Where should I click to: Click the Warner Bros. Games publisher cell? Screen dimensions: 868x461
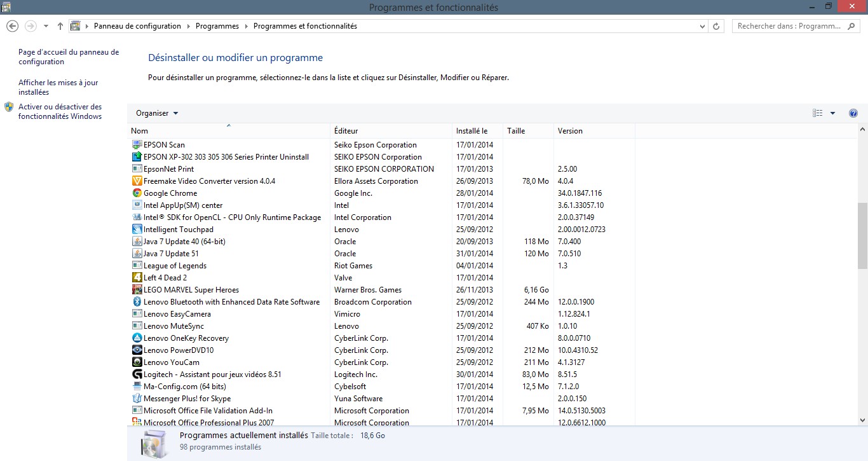[x=368, y=290]
